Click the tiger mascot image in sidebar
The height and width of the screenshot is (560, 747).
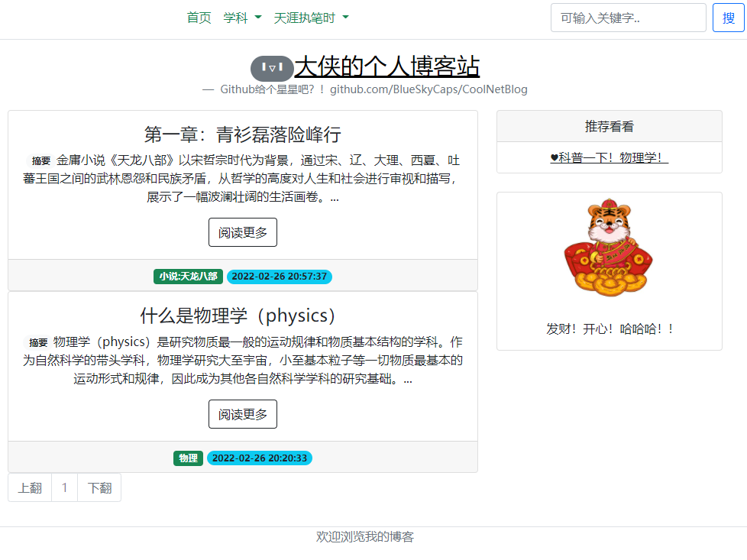(609, 247)
